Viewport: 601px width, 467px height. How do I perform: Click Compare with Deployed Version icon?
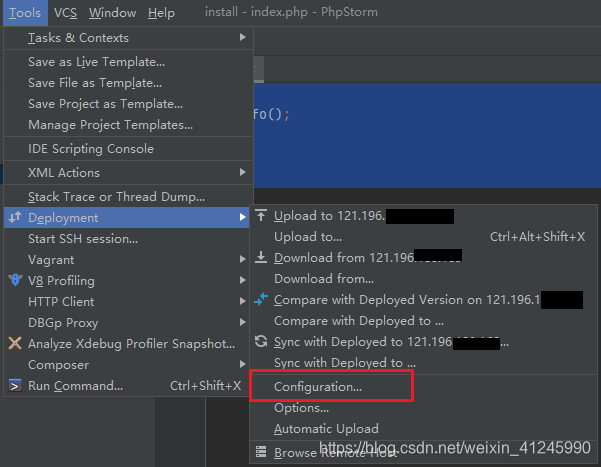click(x=261, y=299)
